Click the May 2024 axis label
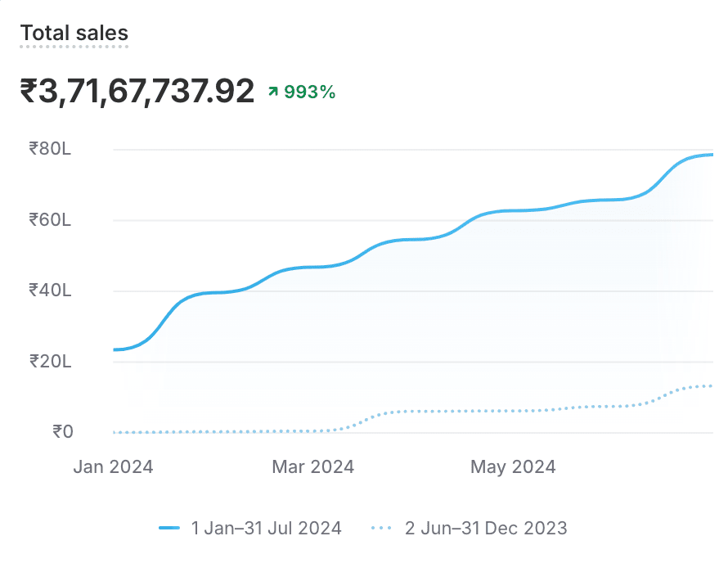 pyautogui.click(x=513, y=466)
